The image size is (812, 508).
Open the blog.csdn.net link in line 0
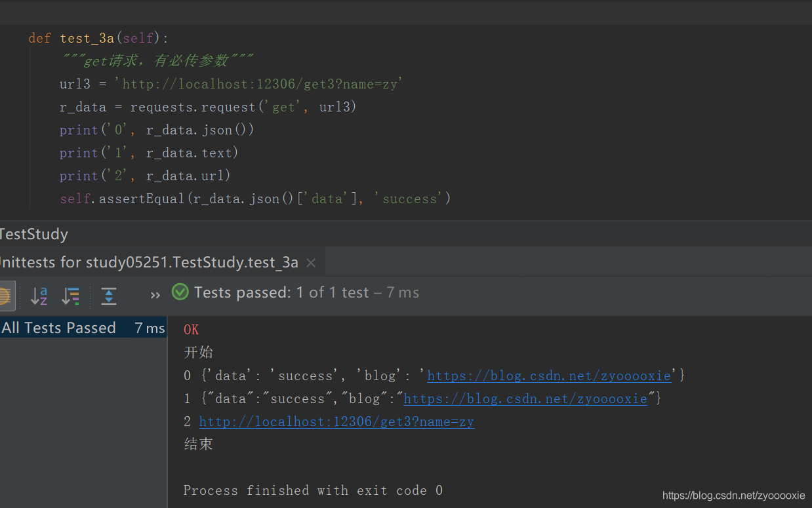549,376
